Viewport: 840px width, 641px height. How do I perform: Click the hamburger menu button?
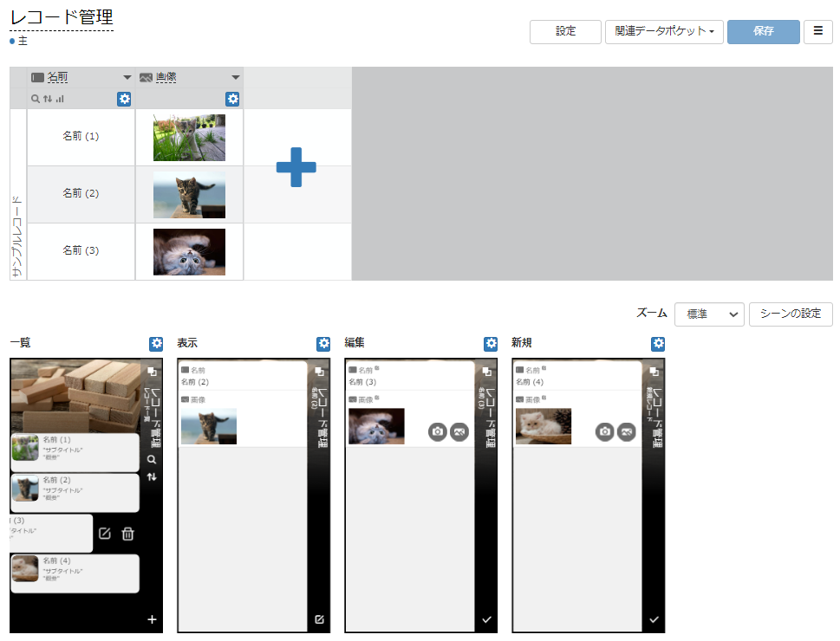coord(818,31)
